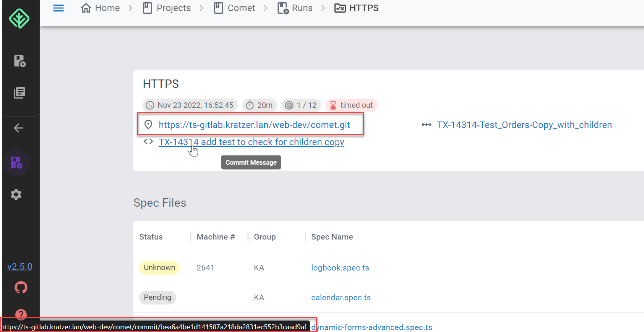Click the HTTPS breadcrumb item
Screen dimensions: 644x332
[357, 8]
